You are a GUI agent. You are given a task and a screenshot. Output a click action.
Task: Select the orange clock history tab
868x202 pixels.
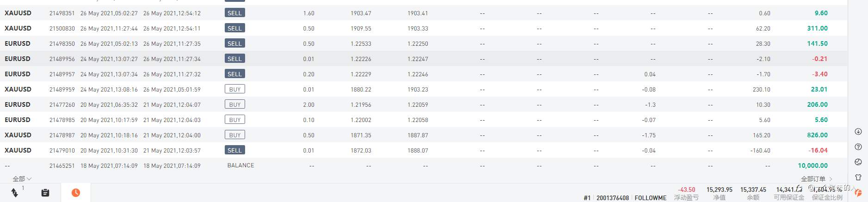click(76, 193)
